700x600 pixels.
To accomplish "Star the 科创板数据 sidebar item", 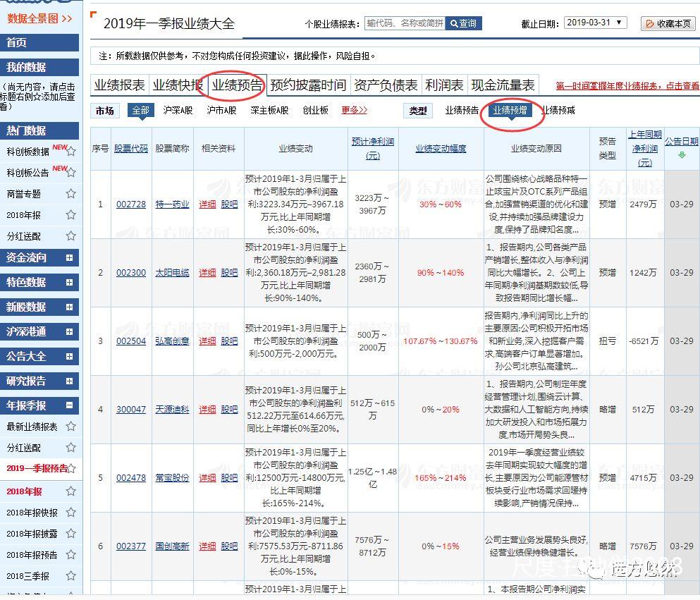I will point(71,152).
